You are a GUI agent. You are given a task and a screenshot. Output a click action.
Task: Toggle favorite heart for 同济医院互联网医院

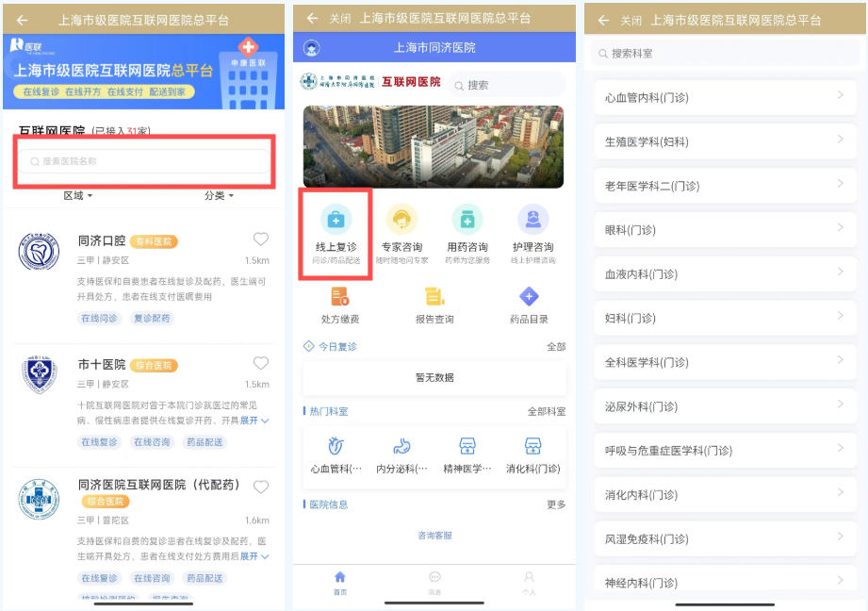[261, 487]
